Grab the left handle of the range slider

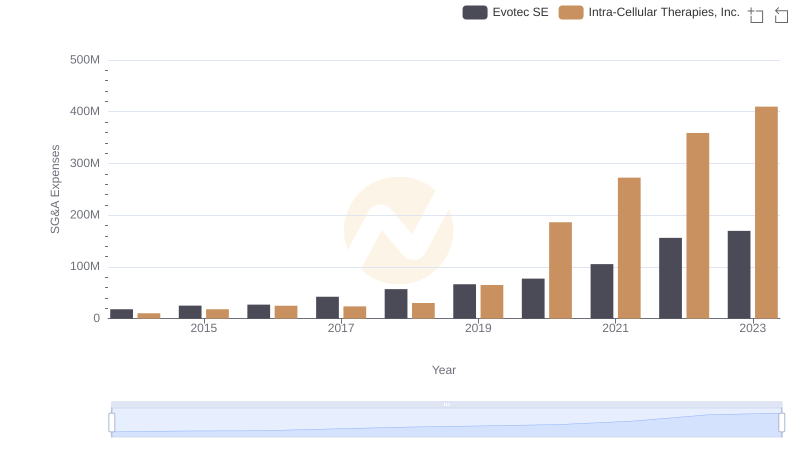pos(112,423)
